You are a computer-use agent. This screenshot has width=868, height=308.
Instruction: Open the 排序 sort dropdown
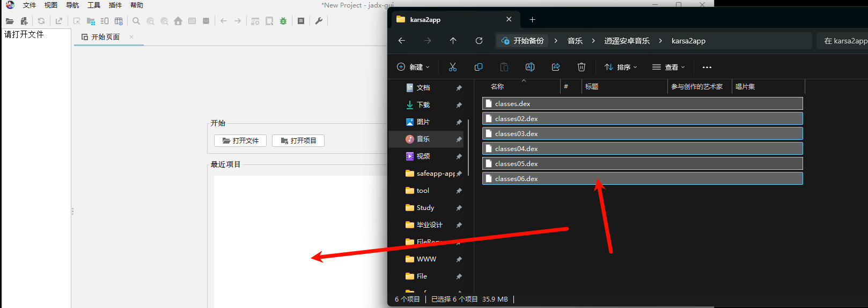621,67
